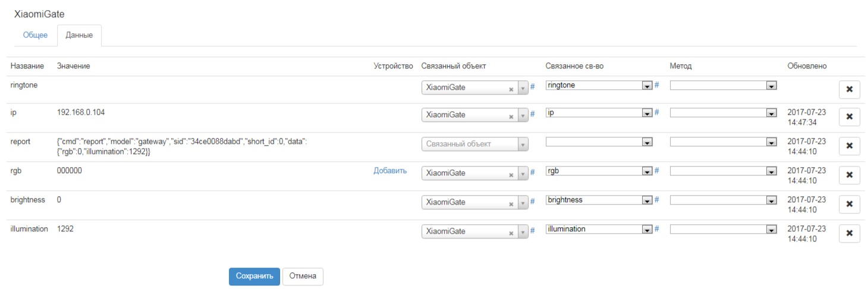Viewport: 868px width, 289px height.
Task: Delete the ringtone row with X icon
Action: (849, 89)
